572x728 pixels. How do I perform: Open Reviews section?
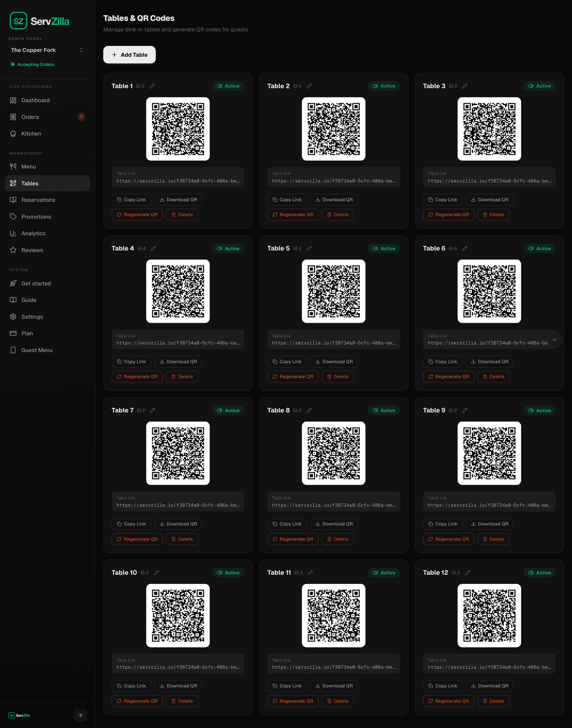(x=47, y=250)
